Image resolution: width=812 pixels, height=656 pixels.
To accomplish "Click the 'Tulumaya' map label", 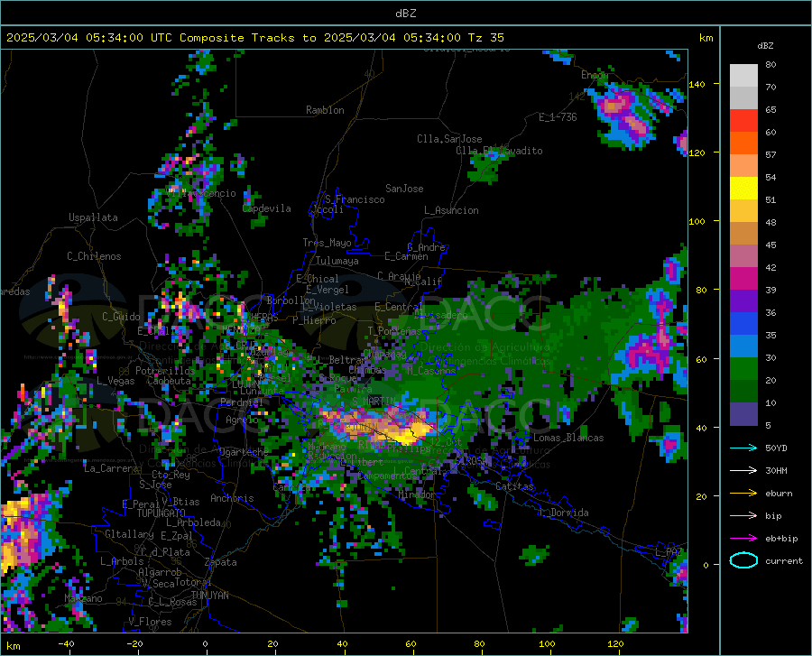I will pos(337,261).
